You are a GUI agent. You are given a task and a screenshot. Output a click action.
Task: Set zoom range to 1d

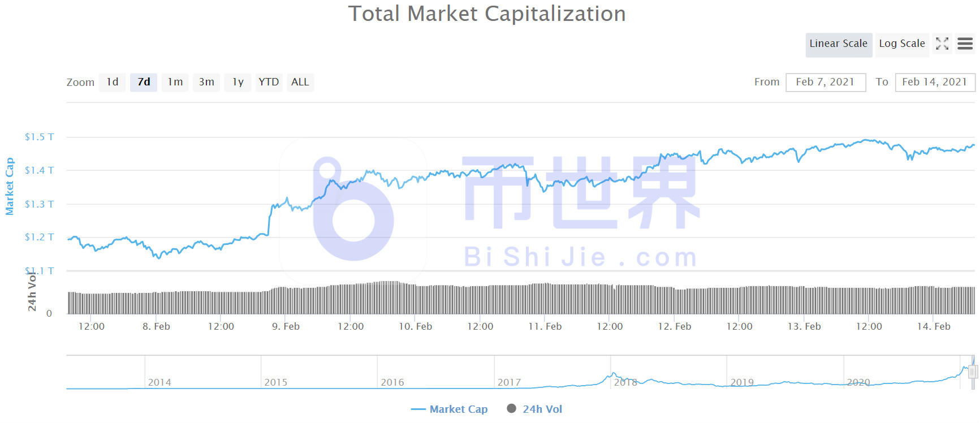click(x=113, y=82)
